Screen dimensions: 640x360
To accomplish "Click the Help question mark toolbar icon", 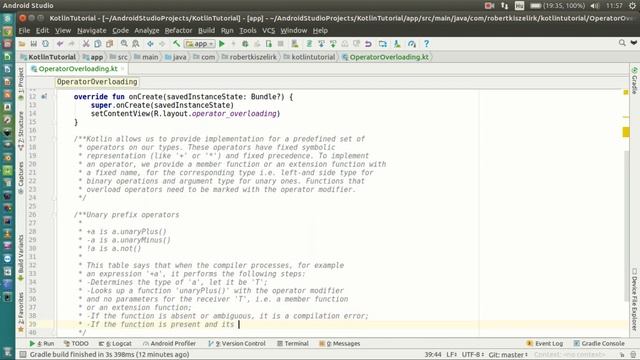I will pyautogui.click(x=427, y=44).
